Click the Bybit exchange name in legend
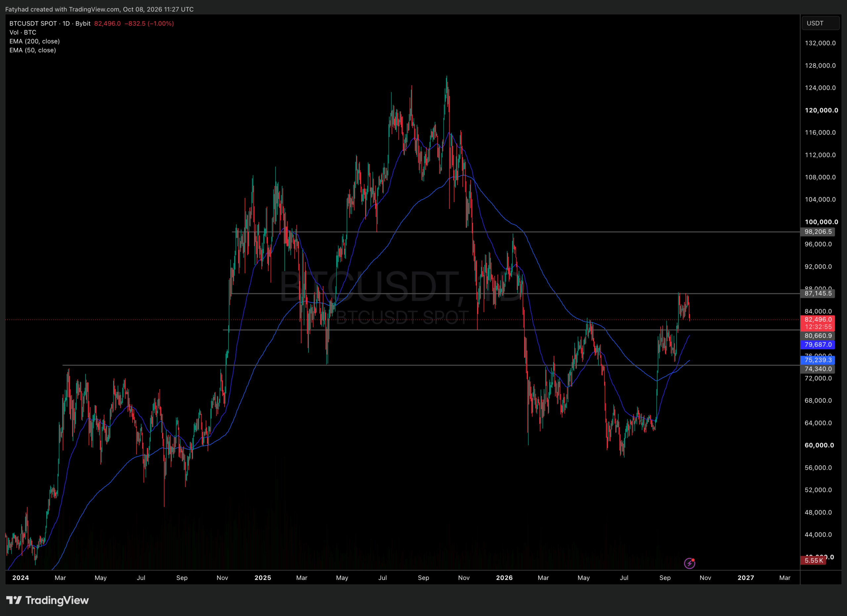The width and height of the screenshot is (847, 616). (83, 23)
